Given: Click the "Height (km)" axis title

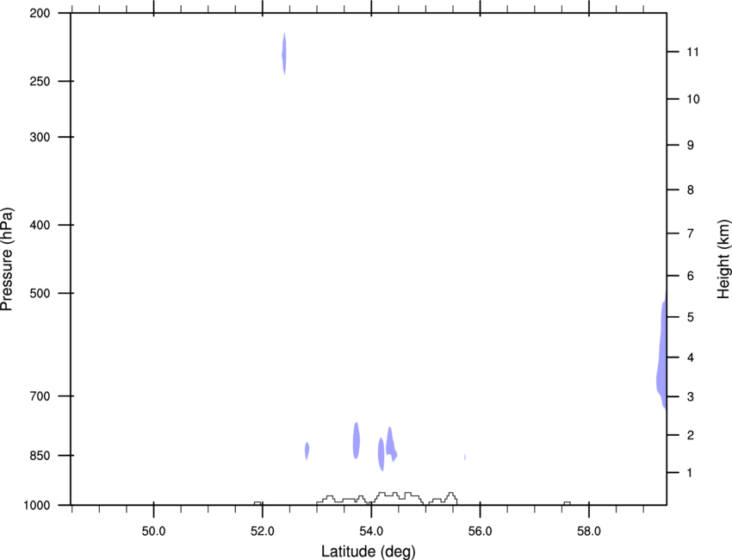Looking at the screenshot, I should click(723, 259).
